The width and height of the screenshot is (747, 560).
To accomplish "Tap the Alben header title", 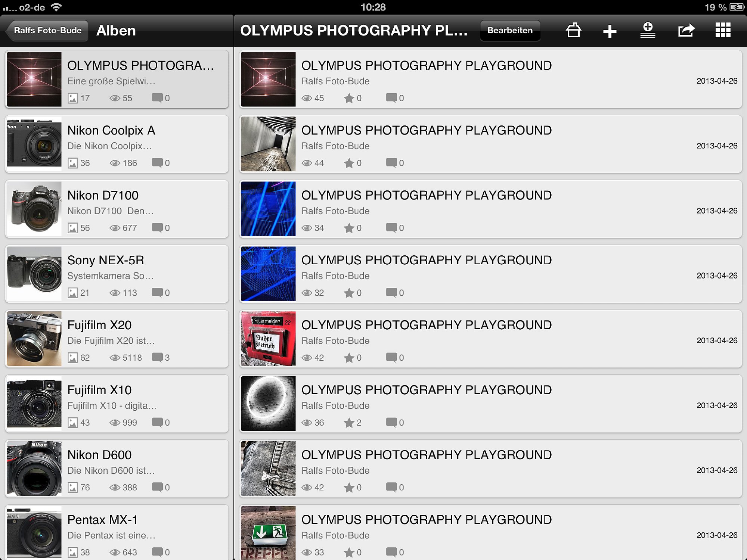I will [x=116, y=31].
